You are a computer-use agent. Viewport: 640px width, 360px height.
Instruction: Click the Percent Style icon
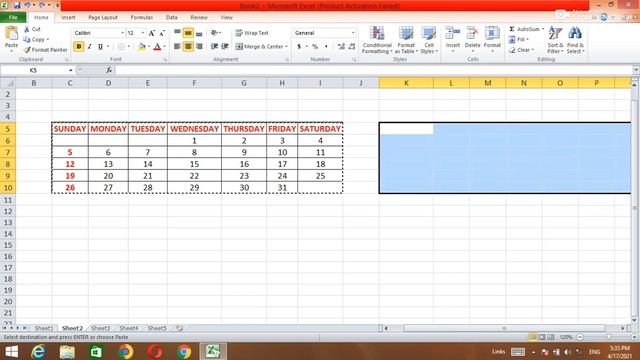[315, 47]
